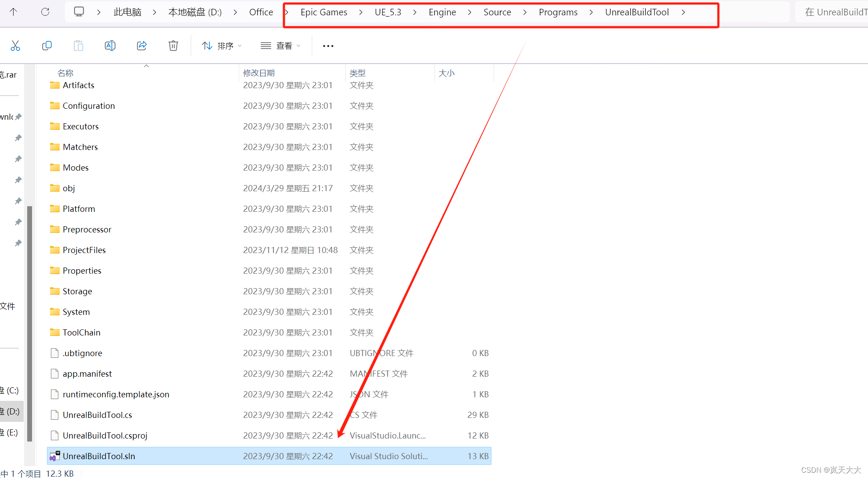This screenshot has width=868, height=478.
Task: Navigate to 此电脑 breadcrumb
Action: [127, 12]
